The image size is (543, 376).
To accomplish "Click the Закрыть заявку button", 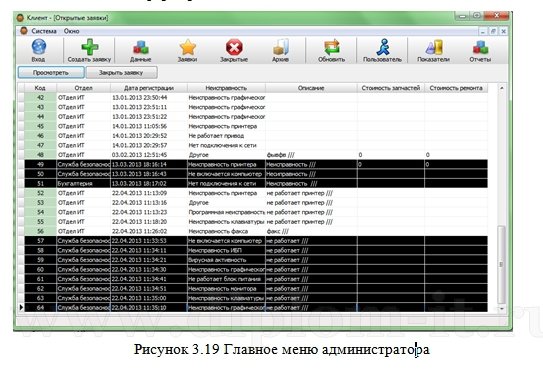I will 121,72.
